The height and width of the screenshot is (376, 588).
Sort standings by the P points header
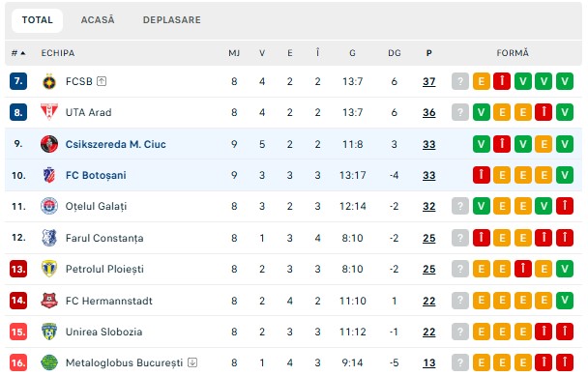(x=429, y=53)
